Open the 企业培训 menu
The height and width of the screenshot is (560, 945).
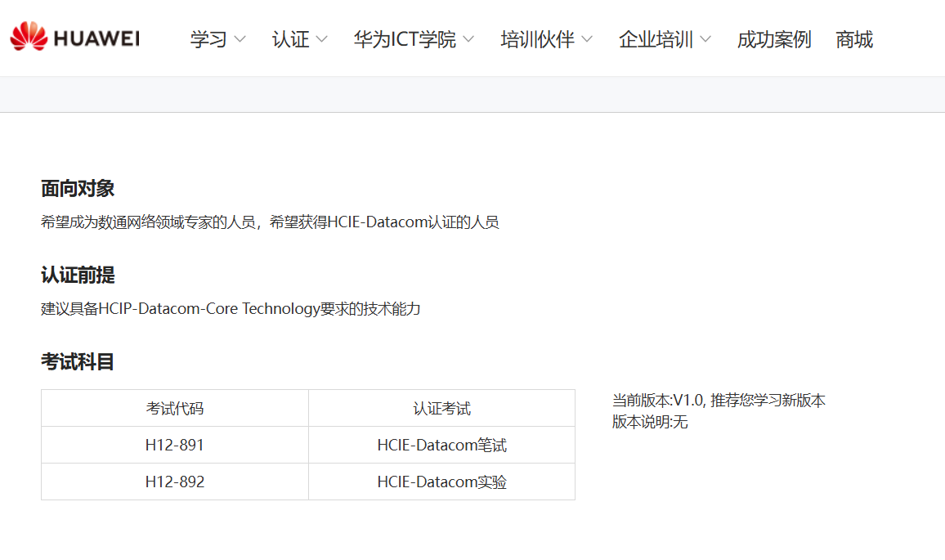pos(656,40)
